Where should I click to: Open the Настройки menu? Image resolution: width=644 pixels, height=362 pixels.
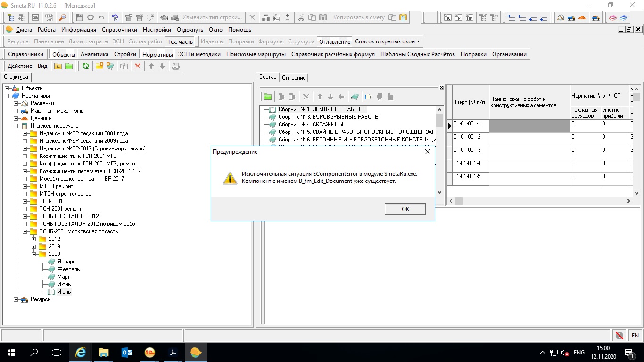157,30
